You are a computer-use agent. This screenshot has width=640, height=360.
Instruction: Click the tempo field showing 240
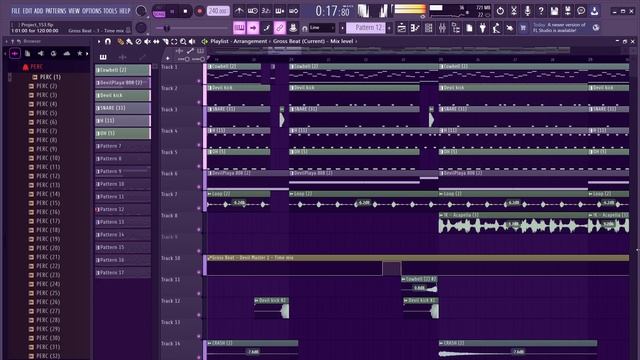[x=218, y=11]
